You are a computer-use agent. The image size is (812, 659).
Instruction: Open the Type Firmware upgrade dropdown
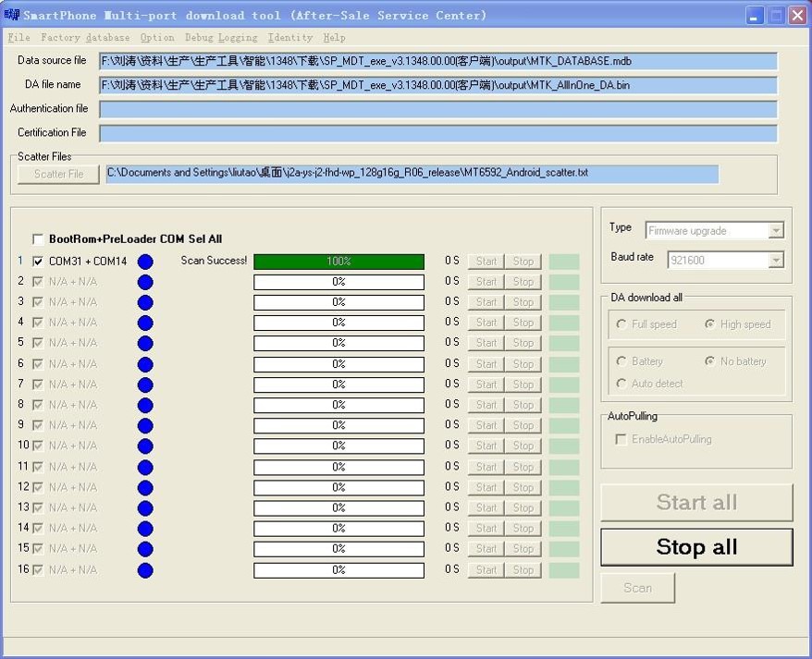(x=776, y=230)
